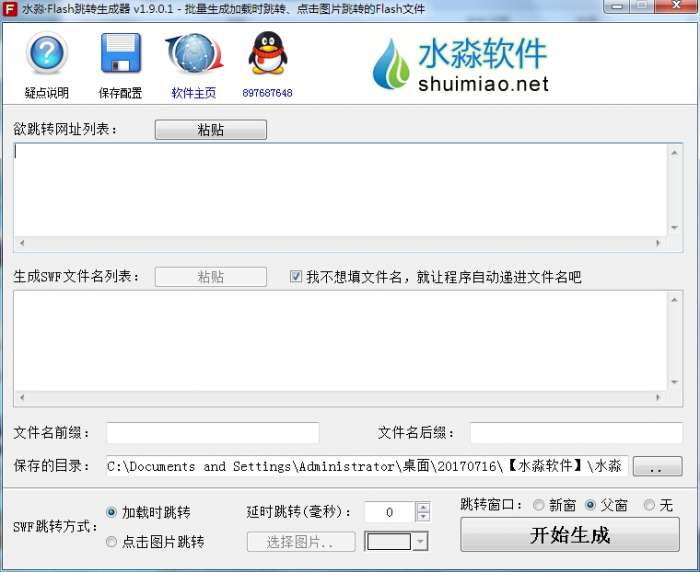Click down arrow of SWF filename list scrollbar
This screenshot has width=700, height=572.
click(x=675, y=383)
